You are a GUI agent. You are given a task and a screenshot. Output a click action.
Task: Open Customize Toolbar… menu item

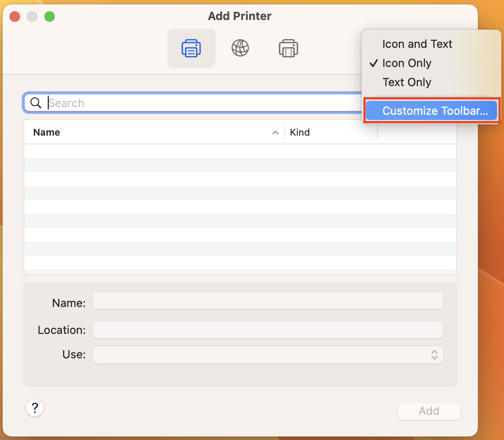431,110
